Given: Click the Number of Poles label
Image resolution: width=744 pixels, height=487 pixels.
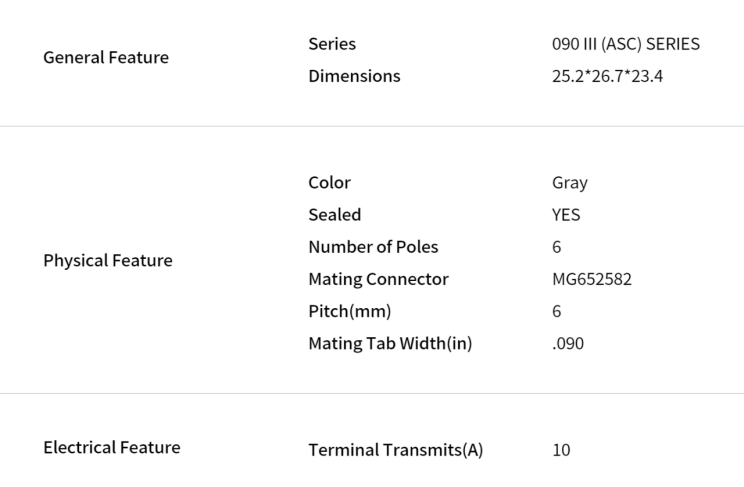Looking at the screenshot, I should coord(373,247).
